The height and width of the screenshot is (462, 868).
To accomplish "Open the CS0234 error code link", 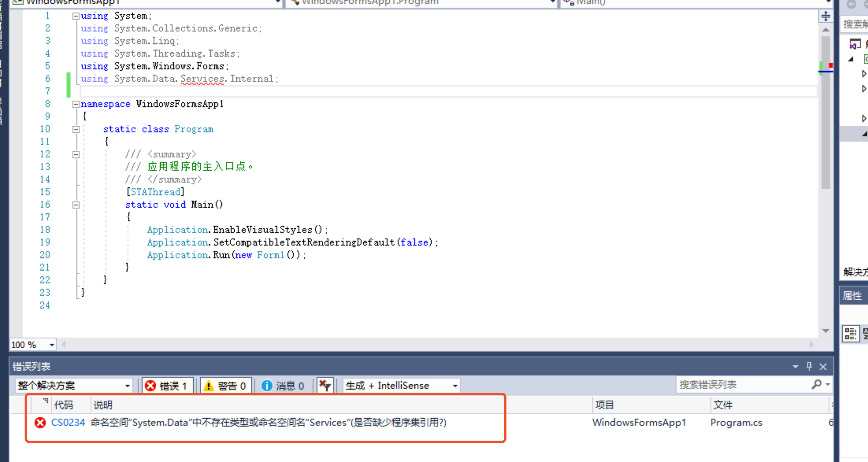I will [68, 423].
